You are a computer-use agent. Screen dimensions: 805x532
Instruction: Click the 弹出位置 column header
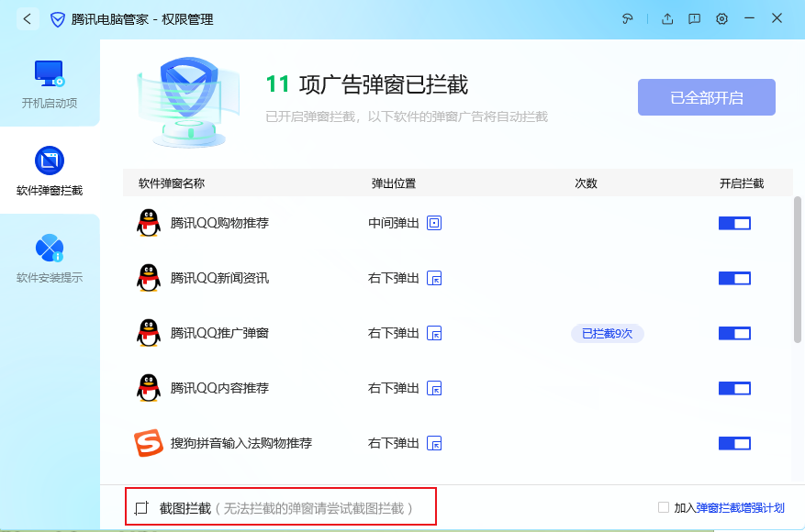click(x=393, y=183)
